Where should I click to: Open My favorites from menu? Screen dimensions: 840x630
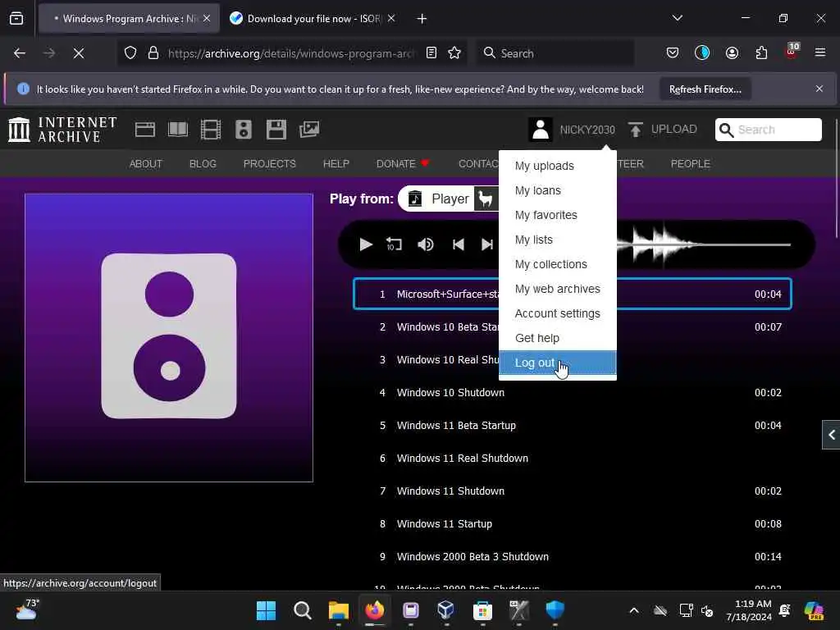point(558,216)
